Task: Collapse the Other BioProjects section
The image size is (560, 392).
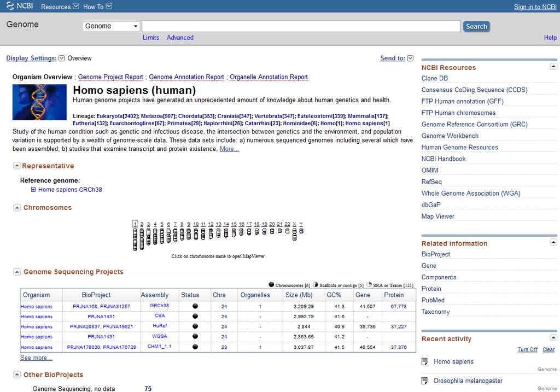Action: tap(17, 375)
